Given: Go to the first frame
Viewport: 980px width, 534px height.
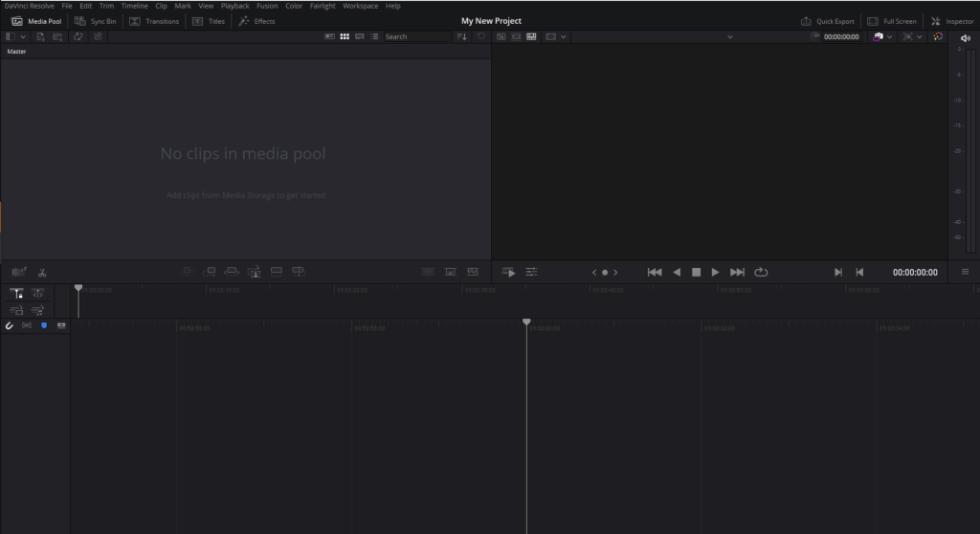Looking at the screenshot, I should pyautogui.click(x=655, y=272).
